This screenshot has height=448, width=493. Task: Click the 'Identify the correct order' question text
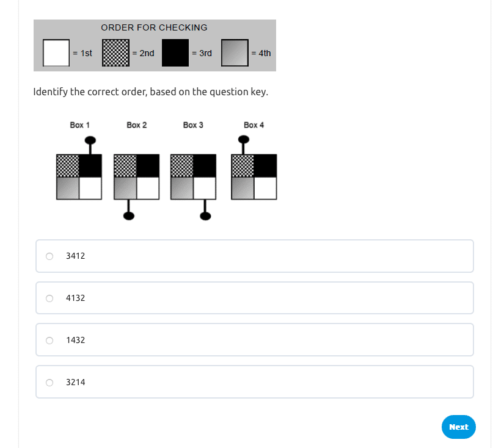[x=151, y=92]
